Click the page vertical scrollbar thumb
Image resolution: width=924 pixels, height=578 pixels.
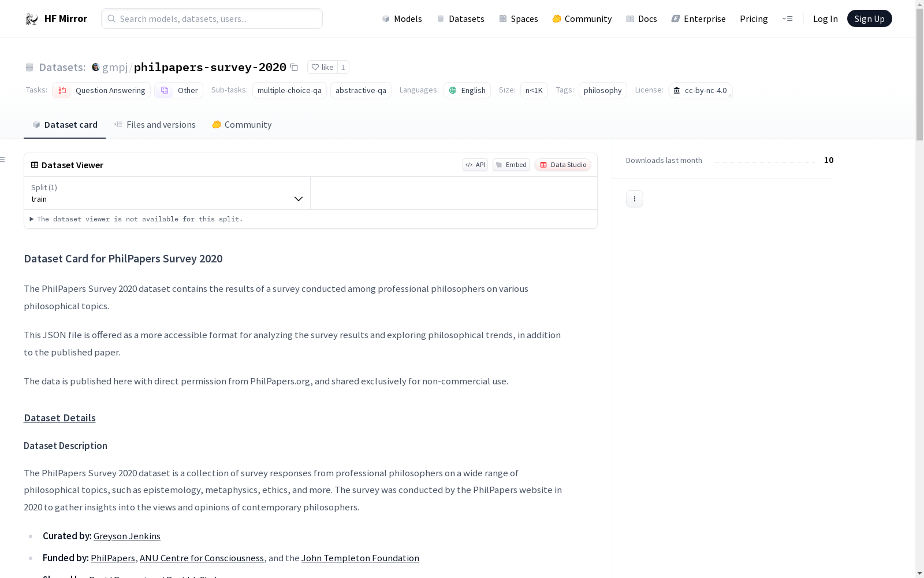[919, 74]
